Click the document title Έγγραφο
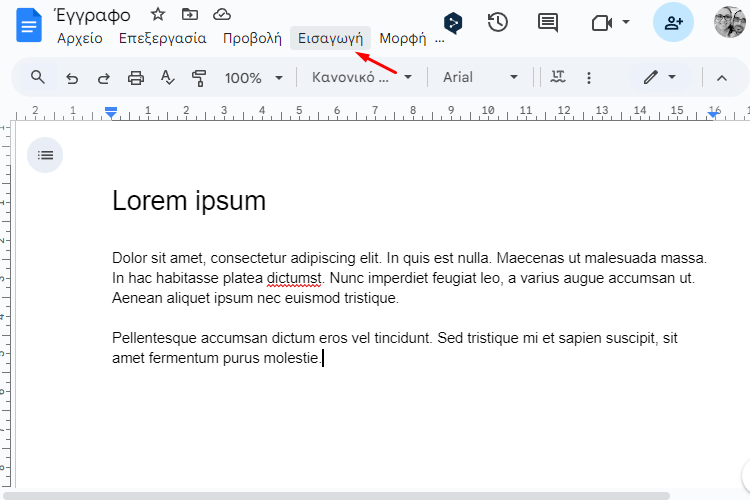This screenshot has width=750, height=500. [93, 15]
